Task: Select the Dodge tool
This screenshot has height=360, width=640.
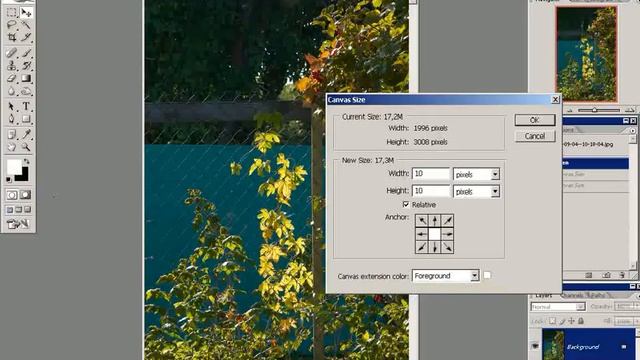Action: [26, 91]
